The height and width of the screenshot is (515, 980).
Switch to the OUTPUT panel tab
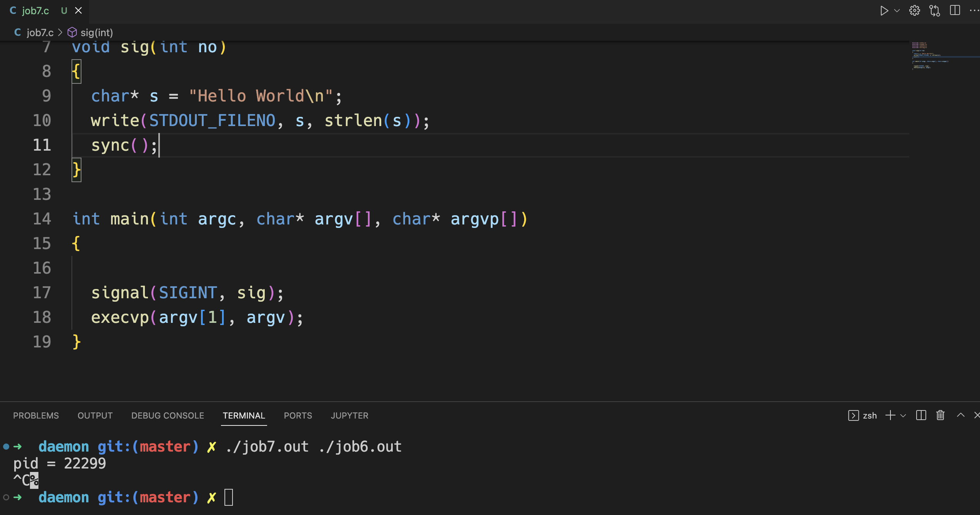[95, 415]
